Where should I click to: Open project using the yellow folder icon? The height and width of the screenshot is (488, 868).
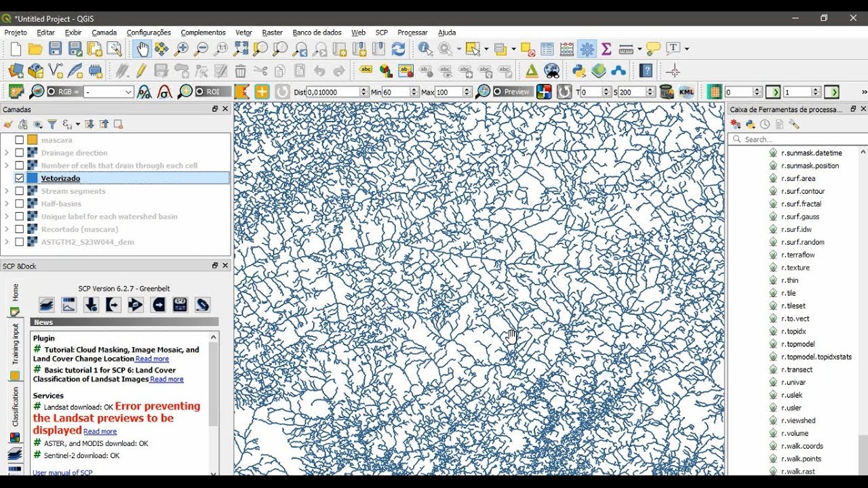tap(35, 49)
